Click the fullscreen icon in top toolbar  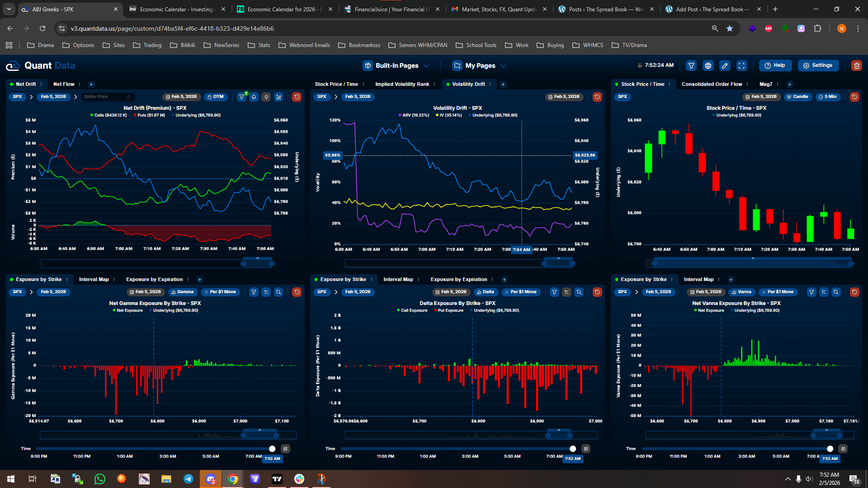tap(742, 66)
